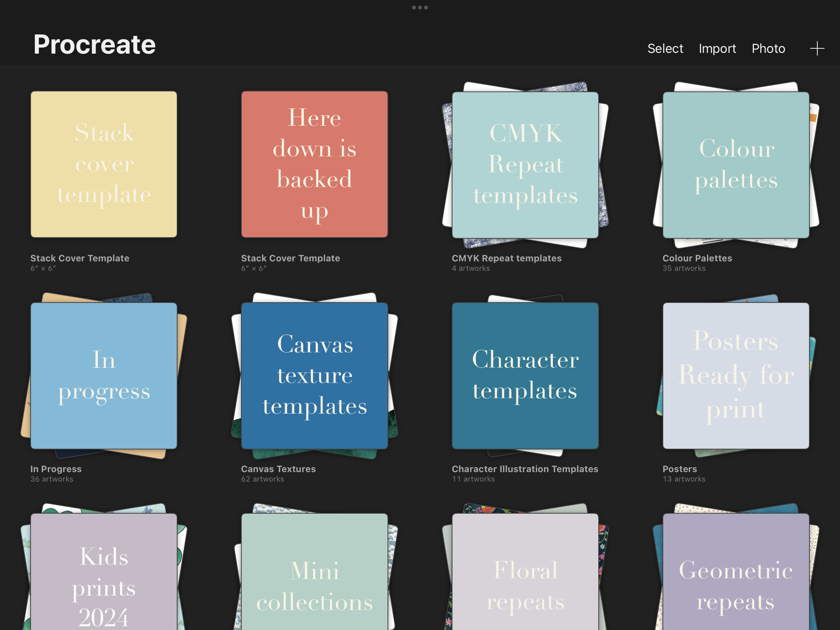Open the Kids prints 2024 stack

pyautogui.click(x=103, y=571)
